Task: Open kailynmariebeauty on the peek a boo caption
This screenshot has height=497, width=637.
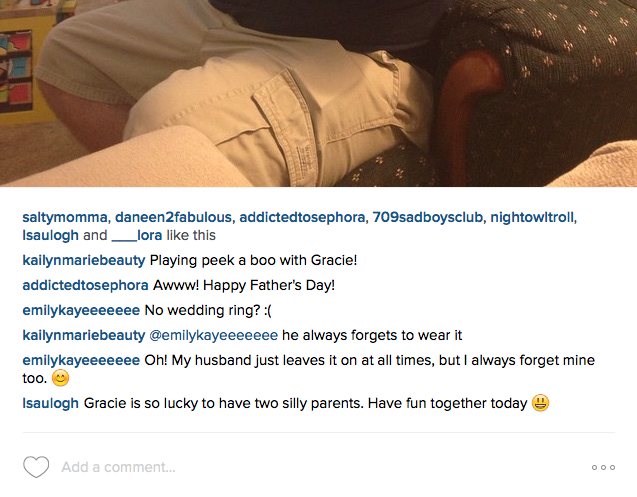Action: pos(84,260)
